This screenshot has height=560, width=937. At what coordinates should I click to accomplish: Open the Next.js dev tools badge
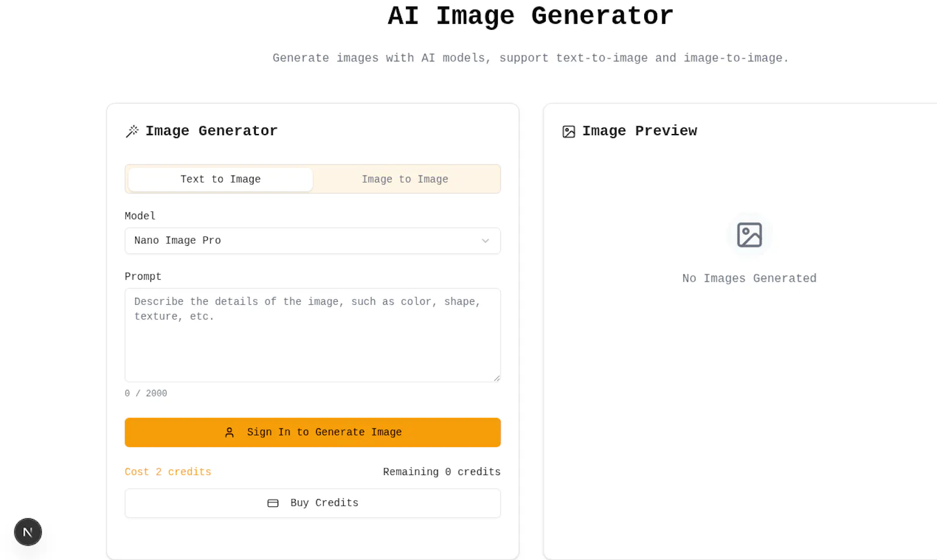pyautogui.click(x=28, y=532)
